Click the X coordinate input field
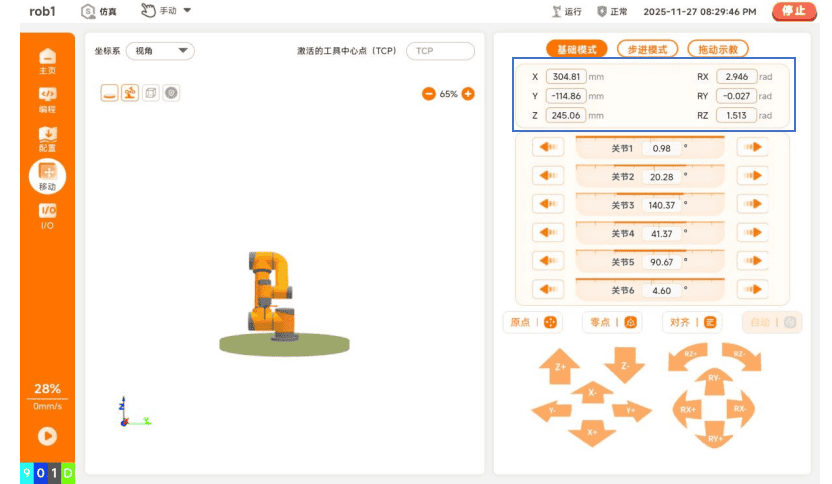The image size is (832, 484). (x=566, y=76)
